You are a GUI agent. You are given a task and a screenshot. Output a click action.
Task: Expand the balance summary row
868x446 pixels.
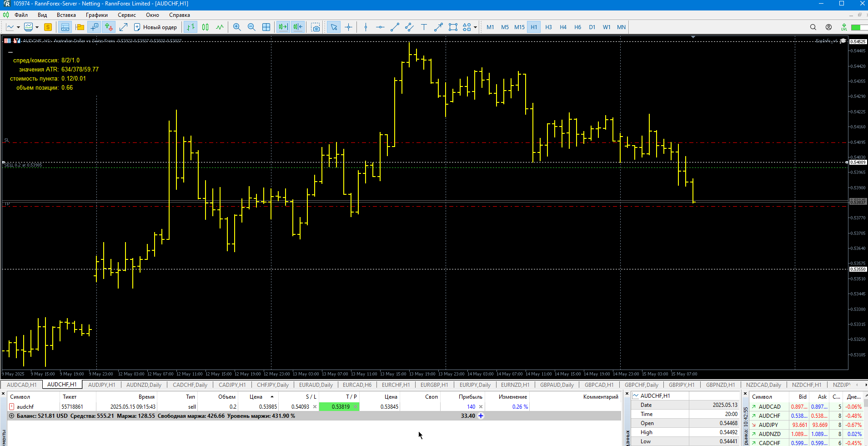[11, 416]
